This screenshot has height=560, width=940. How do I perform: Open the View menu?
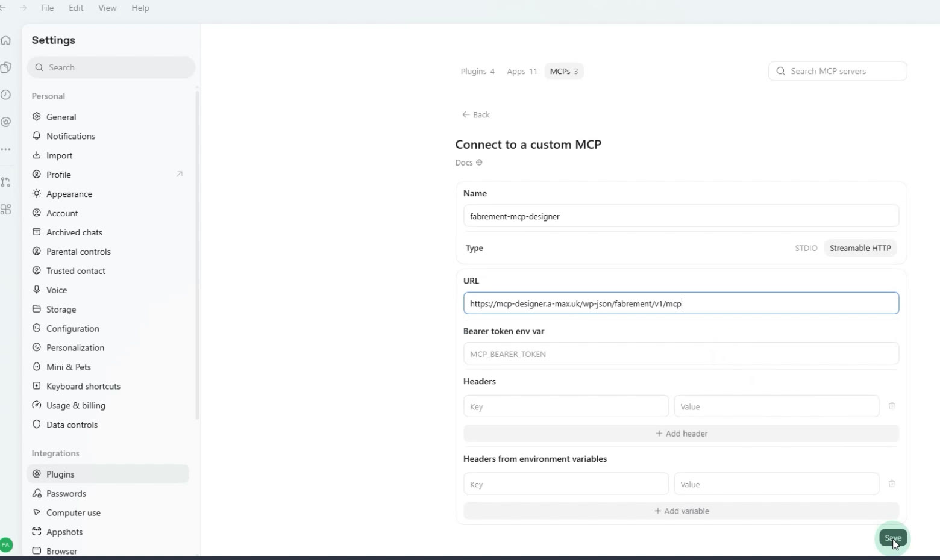point(107,8)
